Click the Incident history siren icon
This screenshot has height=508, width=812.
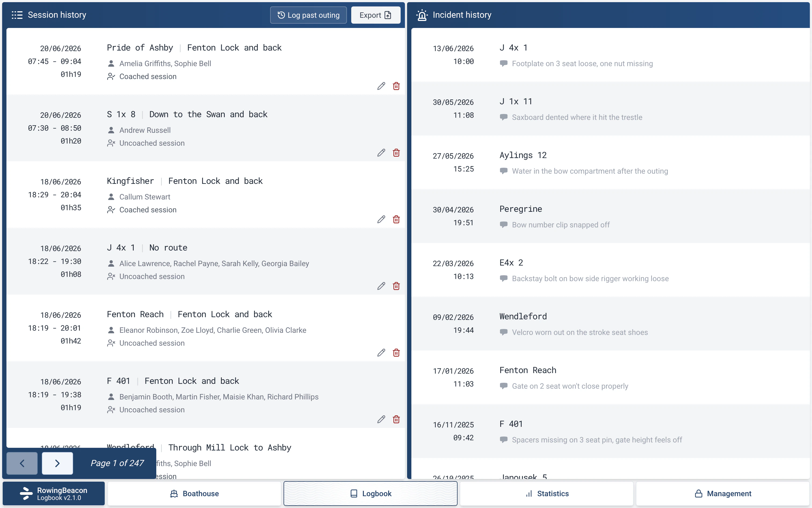422,15
